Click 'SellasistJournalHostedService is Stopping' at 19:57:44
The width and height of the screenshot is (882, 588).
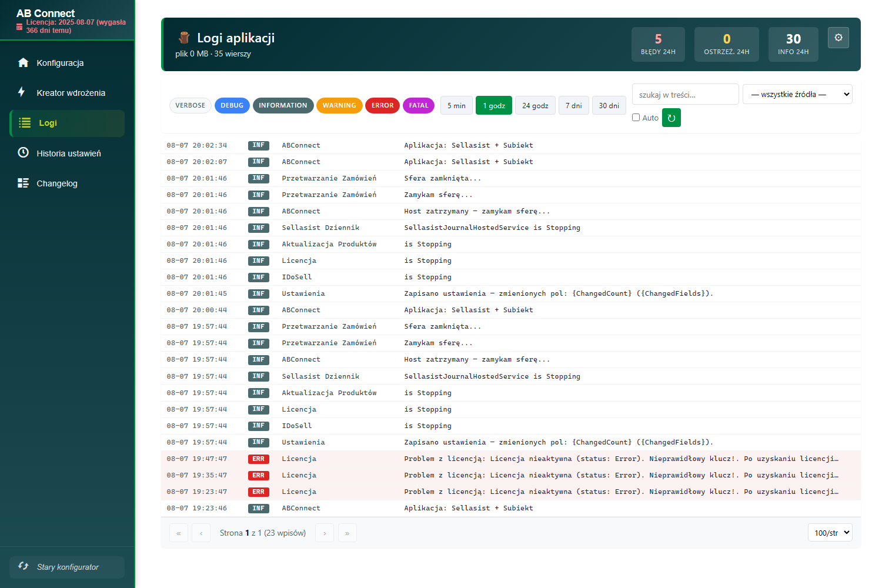[x=492, y=376]
